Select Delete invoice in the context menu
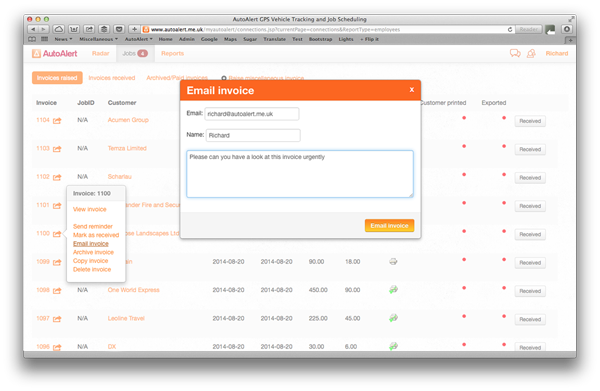600x391 pixels. point(92,269)
